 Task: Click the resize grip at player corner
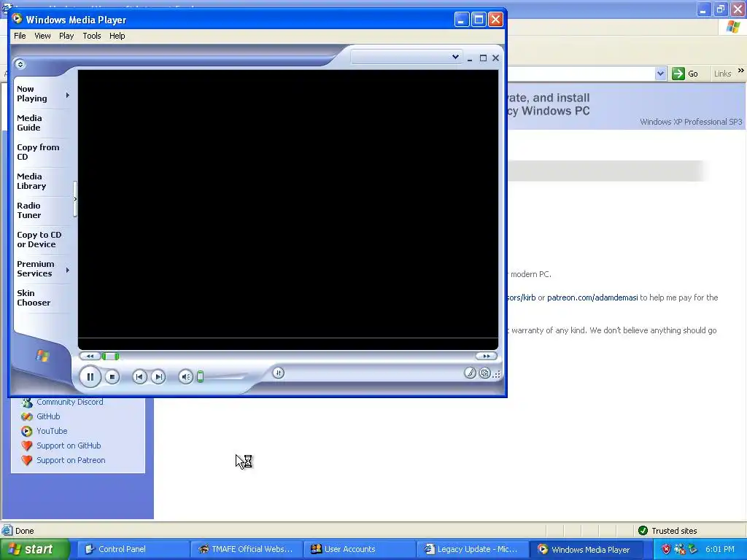click(x=497, y=374)
